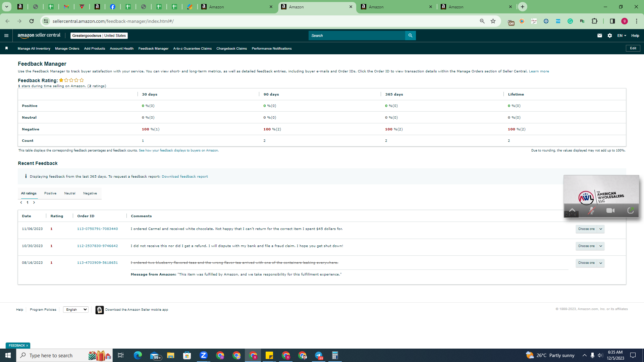This screenshot has height=362, width=644.
Task: Click the browser address bar URL
Action: tap(113, 21)
